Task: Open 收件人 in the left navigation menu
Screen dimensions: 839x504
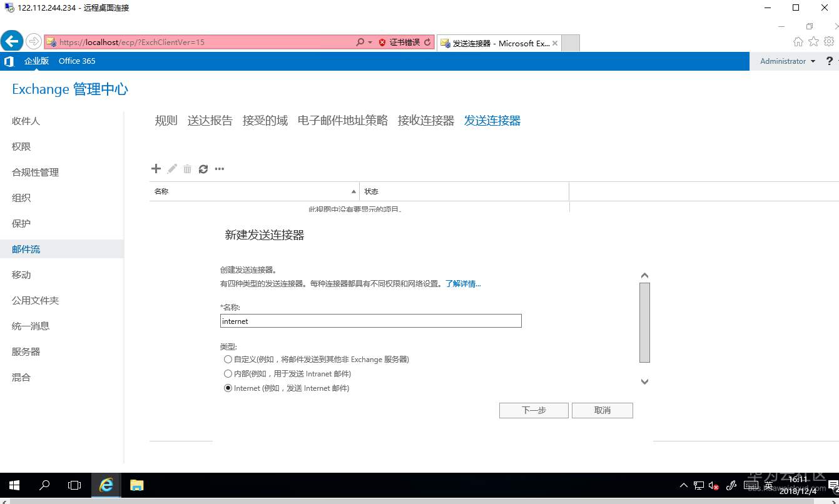Action: click(26, 121)
